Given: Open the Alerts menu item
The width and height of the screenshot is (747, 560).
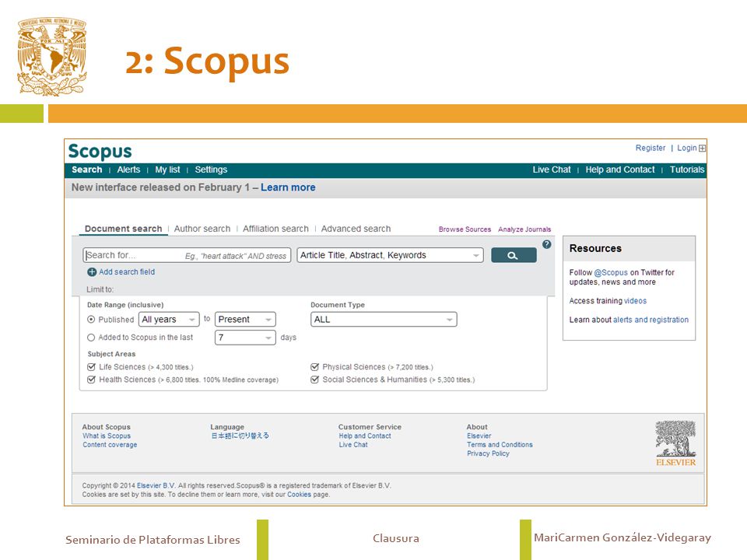Looking at the screenshot, I should 128,170.
